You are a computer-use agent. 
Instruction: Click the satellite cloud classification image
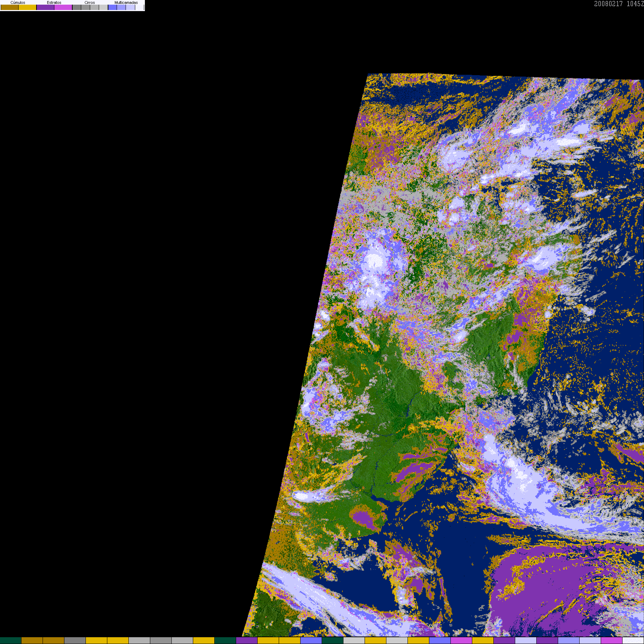pyautogui.click(x=444, y=355)
